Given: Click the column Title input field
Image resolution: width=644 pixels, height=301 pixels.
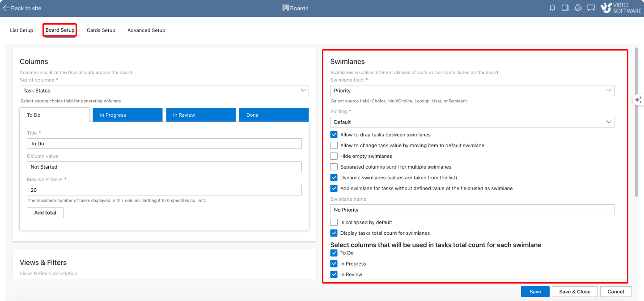Looking at the screenshot, I should tap(164, 144).
